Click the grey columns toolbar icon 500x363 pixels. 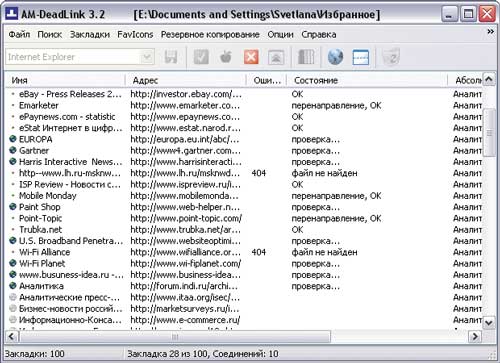(x=306, y=57)
